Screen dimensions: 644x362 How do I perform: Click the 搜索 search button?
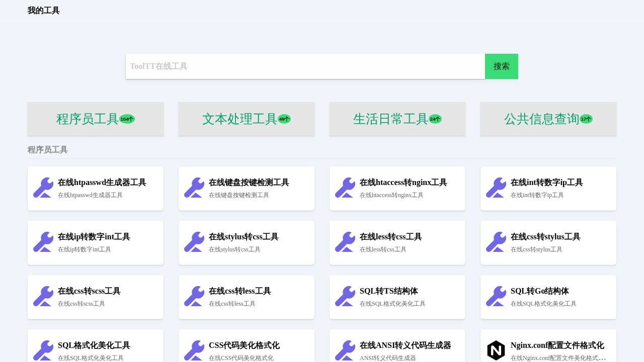click(501, 66)
